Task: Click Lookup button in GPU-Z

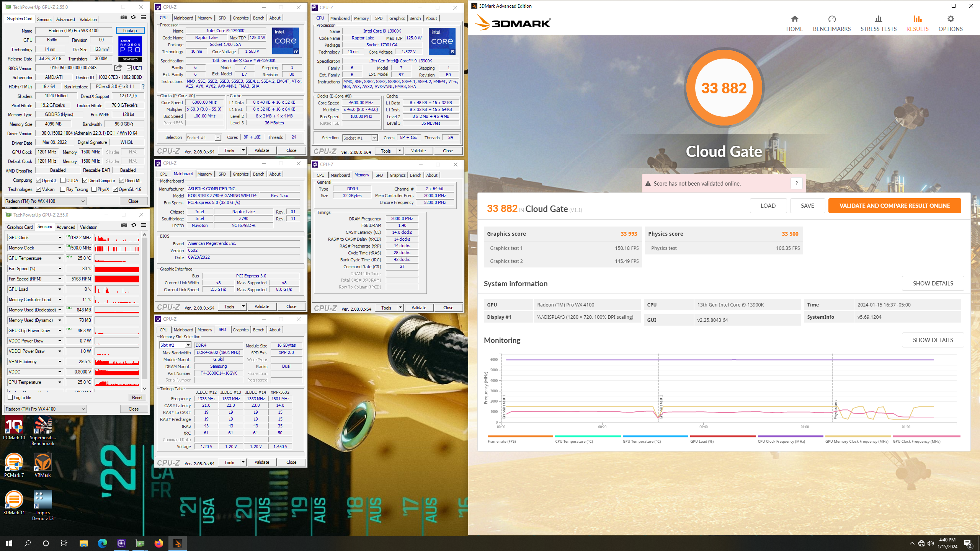Action: [x=130, y=31]
